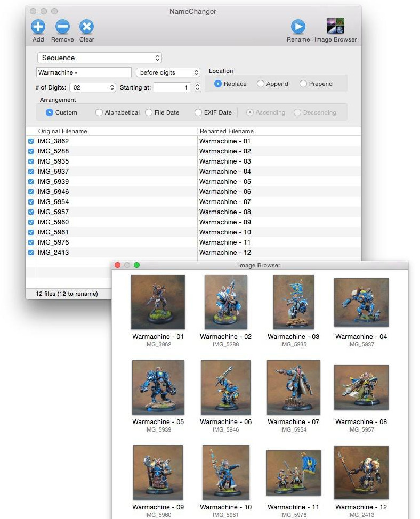
Task: Select the Warmachine - 05 thumbnail
Action: pyautogui.click(x=158, y=387)
